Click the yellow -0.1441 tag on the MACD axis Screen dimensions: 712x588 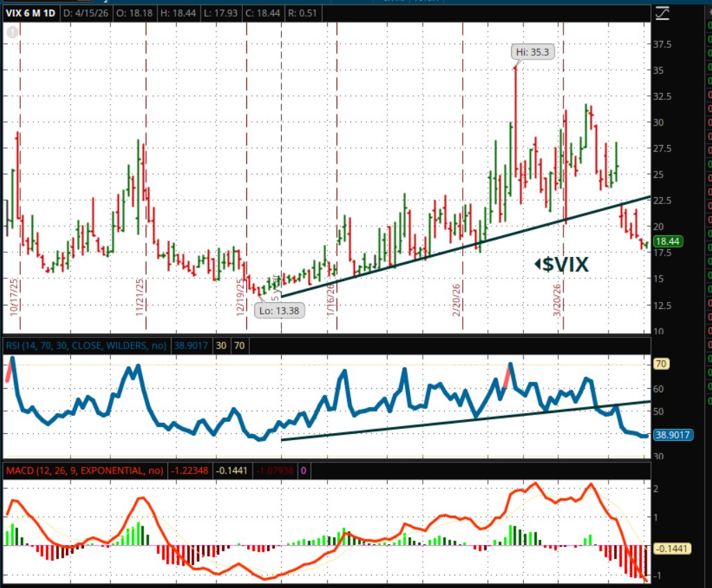672,548
